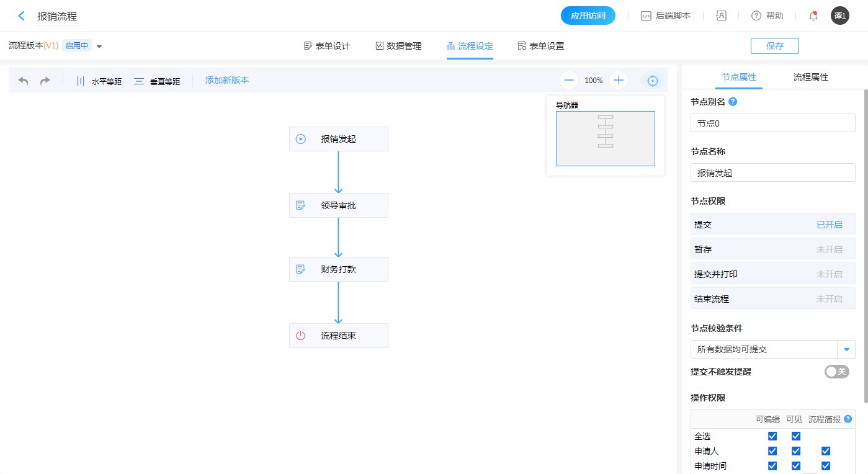Expand the 流程版本 V1 dropdown arrow
Viewport: 868px width, 474px height.
coord(99,47)
